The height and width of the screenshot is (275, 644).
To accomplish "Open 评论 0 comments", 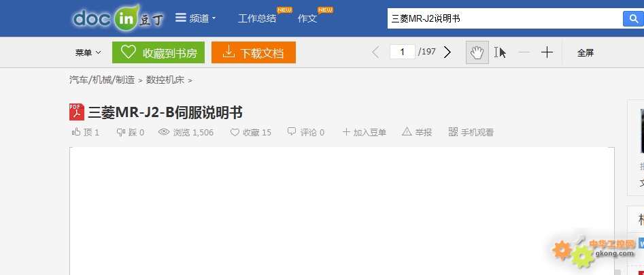I will (306, 132).
